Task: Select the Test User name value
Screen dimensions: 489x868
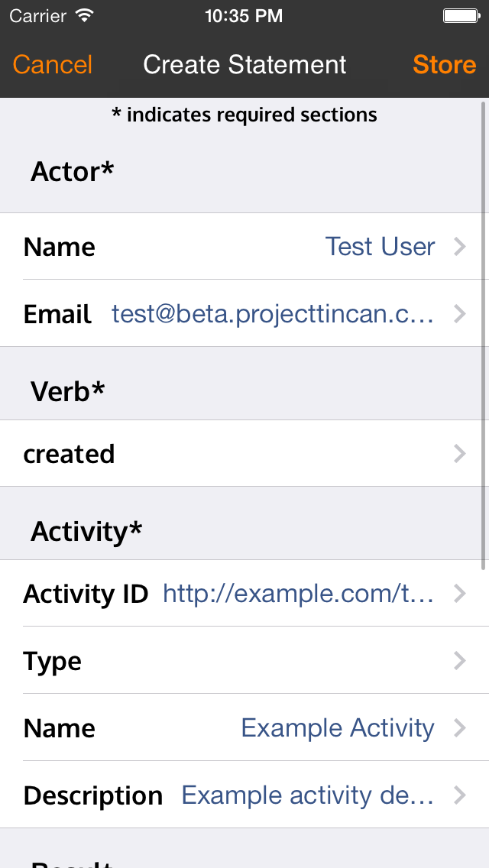Action: tap(380, 246)
